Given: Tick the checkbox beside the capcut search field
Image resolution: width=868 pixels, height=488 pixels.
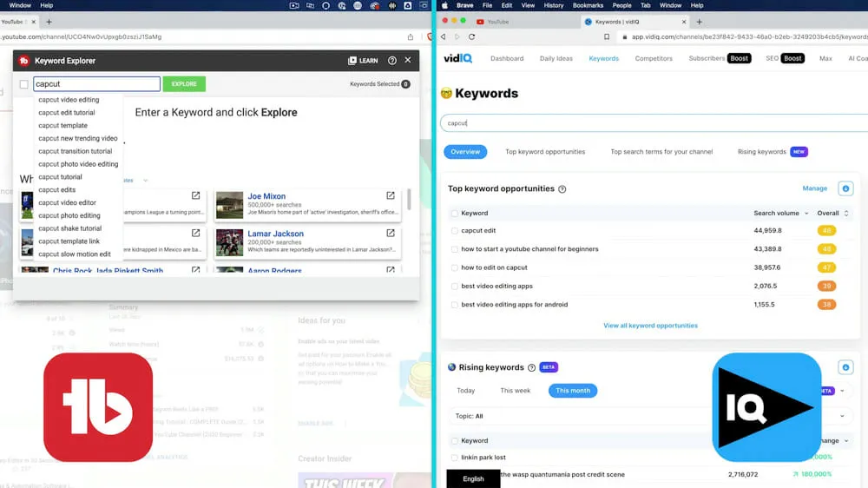Looking at the screenshot, I should [x=24, y=84].
